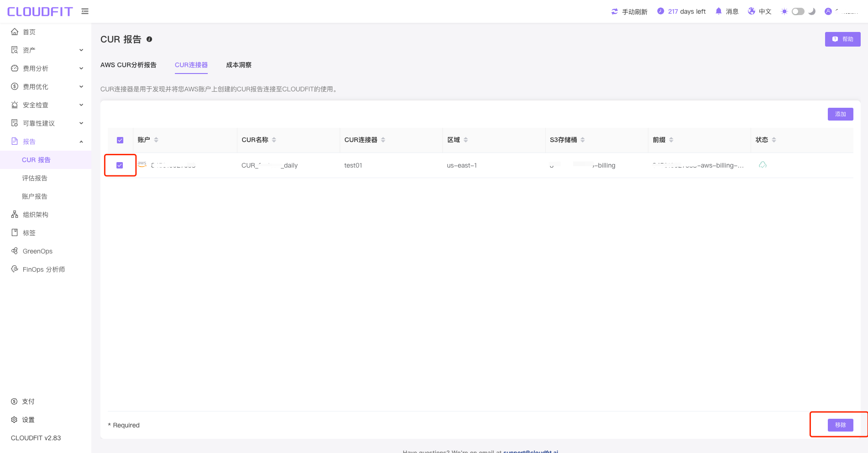
Task: Click the 手动刷新 label
Action: [x=635, y=12]
